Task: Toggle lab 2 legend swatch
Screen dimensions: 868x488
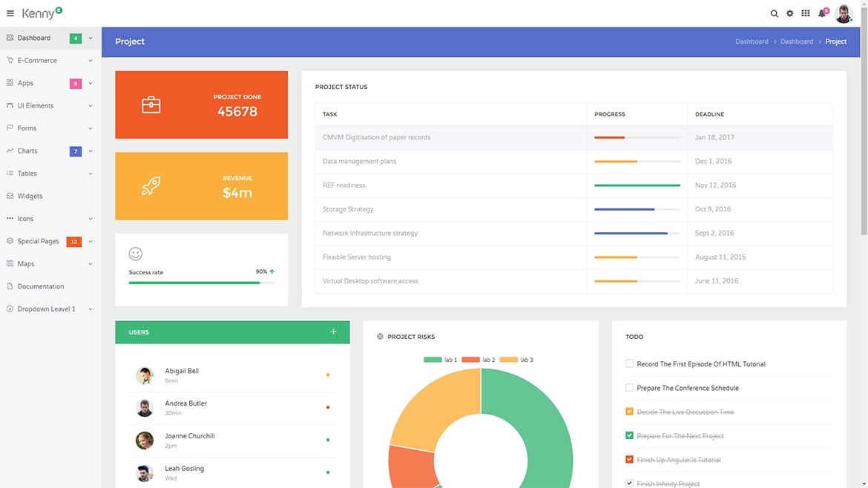Action: pyautogui.click(x=470, y=360)
